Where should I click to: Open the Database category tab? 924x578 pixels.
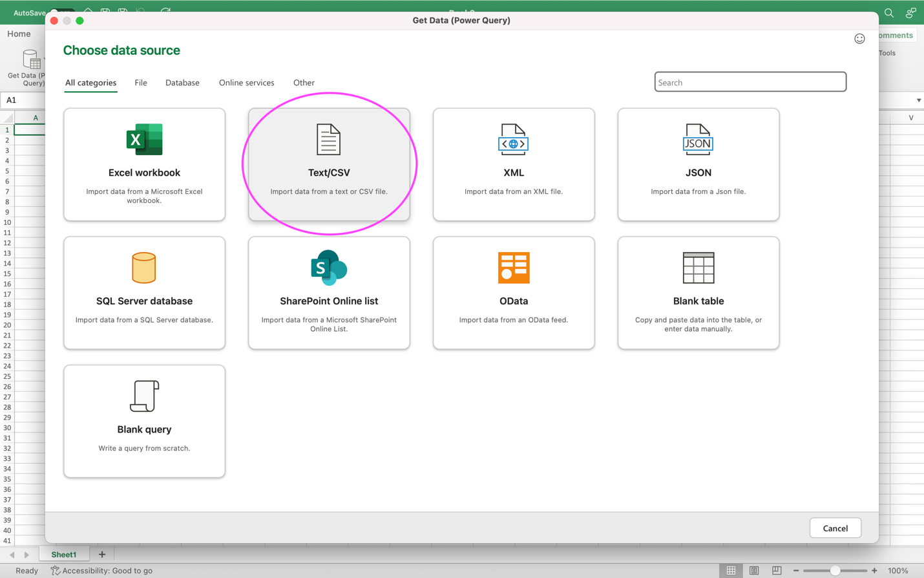click(x=182, y=83)
